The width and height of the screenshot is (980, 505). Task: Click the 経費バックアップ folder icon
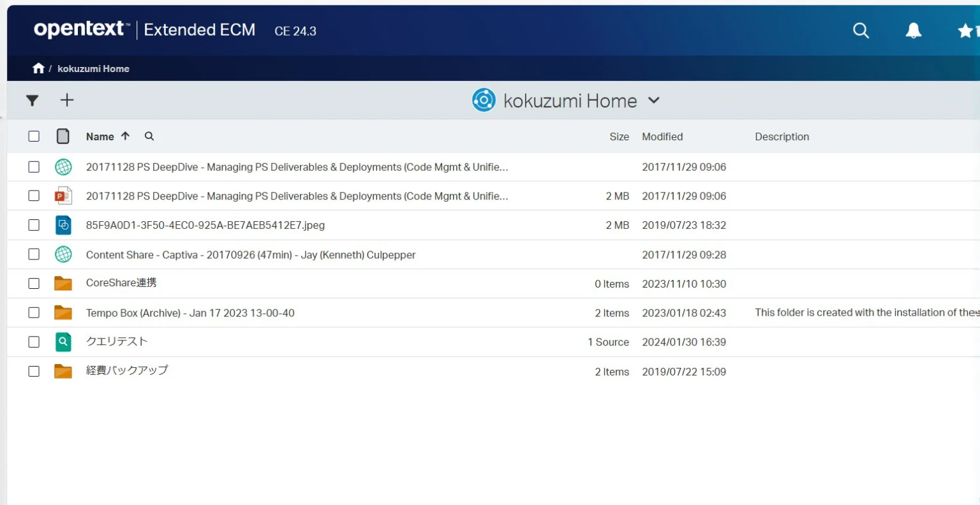63,371
